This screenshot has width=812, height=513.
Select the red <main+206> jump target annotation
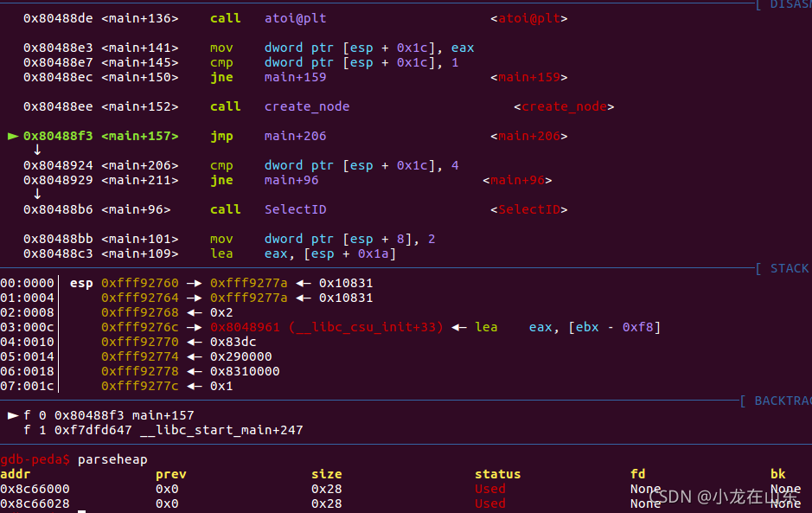pyautogui.click(x=528, y=136)
